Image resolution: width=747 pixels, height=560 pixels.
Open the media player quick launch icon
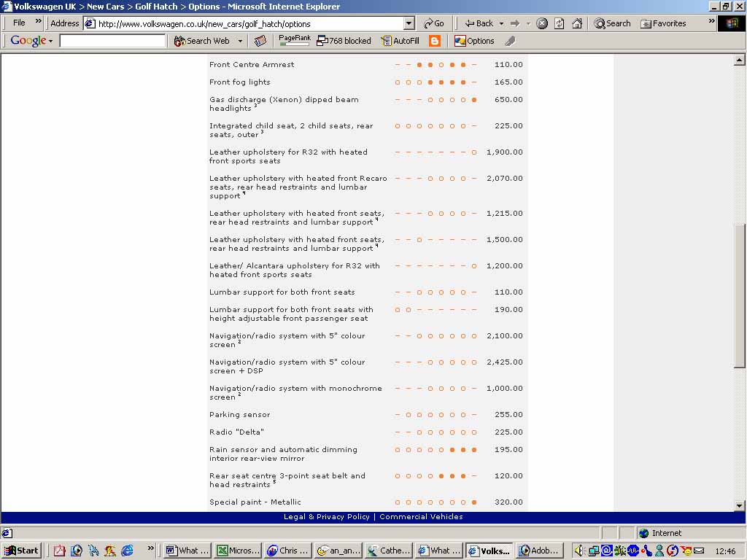pyautogui.click(x=76, y=551)
